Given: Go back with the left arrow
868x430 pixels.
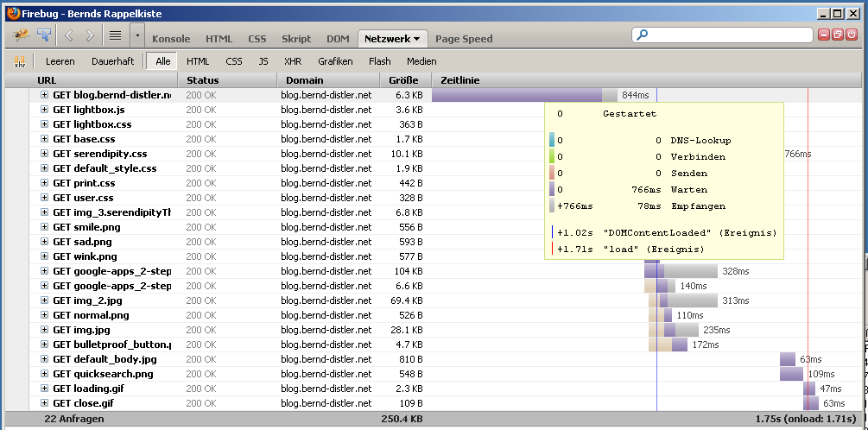Looking at the screenshot, I should (69, 35).
